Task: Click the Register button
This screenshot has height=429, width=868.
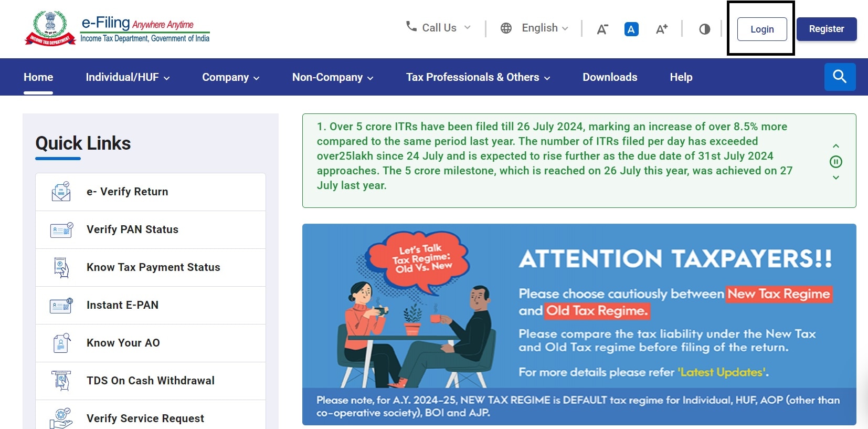Action: point(826,29)
